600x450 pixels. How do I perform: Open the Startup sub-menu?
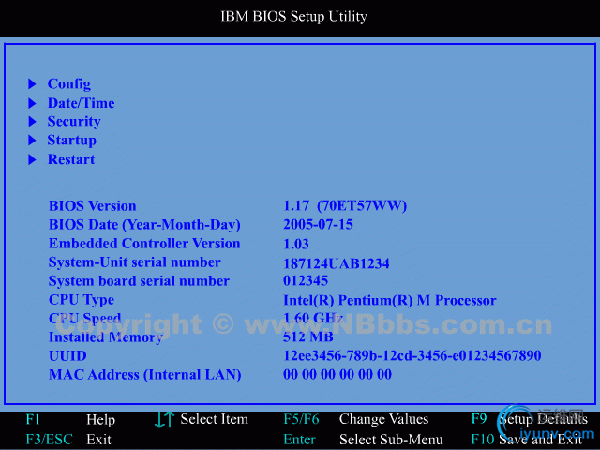click(72, 140)
